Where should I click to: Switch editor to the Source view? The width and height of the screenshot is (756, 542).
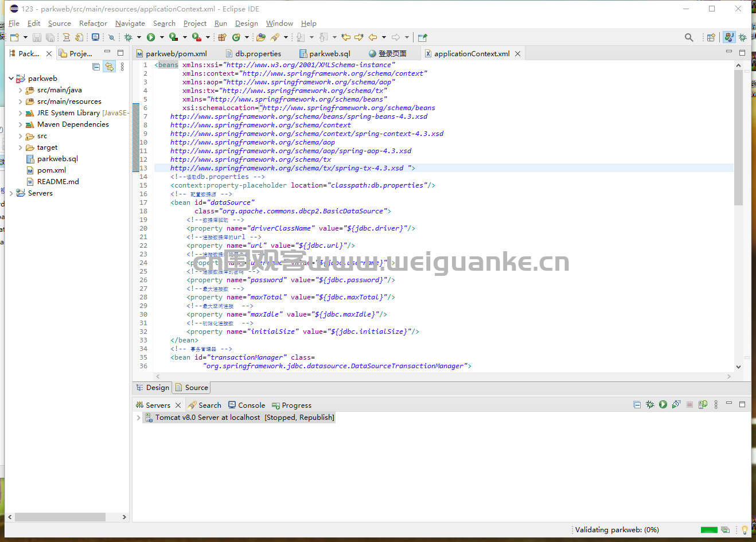tap(192, 388)
